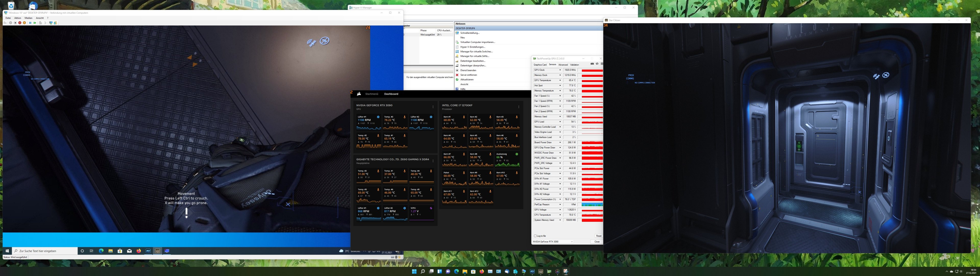Open GPU Load sensor dropdown arrow
Viewport: 980px width, 276px height.
560,122
